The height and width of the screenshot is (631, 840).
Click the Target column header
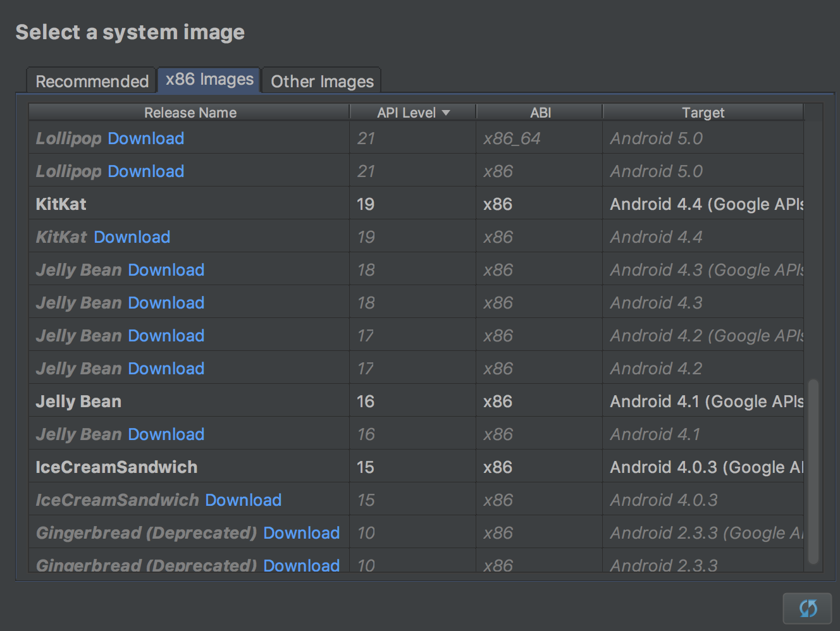coord(703,113)
